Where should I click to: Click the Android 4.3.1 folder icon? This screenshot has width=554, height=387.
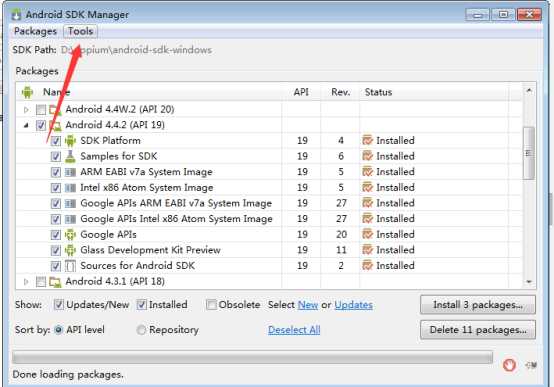(x=55, y=282)
